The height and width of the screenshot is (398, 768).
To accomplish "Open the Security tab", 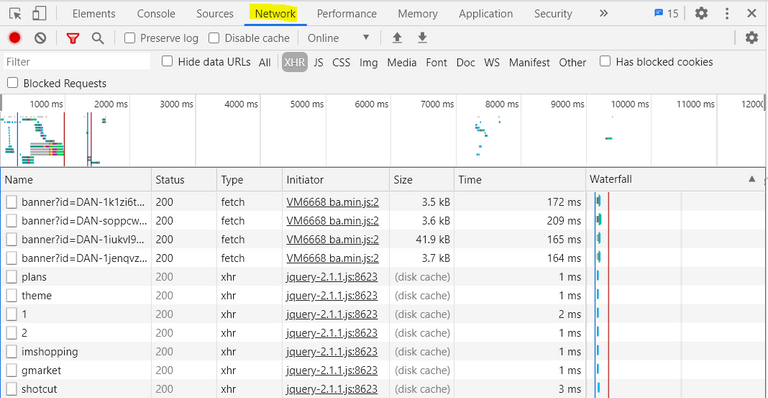I will (x=553, y=14).
